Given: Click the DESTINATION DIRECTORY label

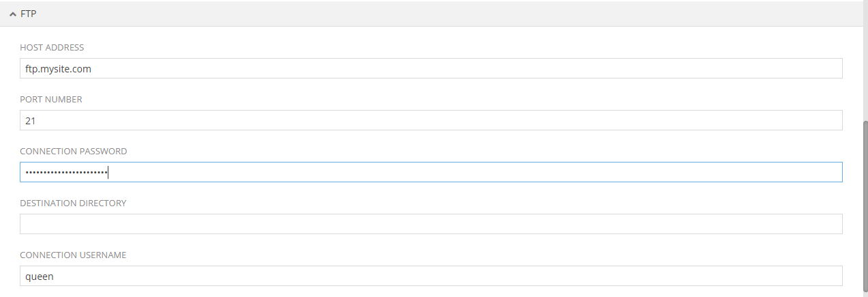Looking at the screenshot, I should pos(73,203).
